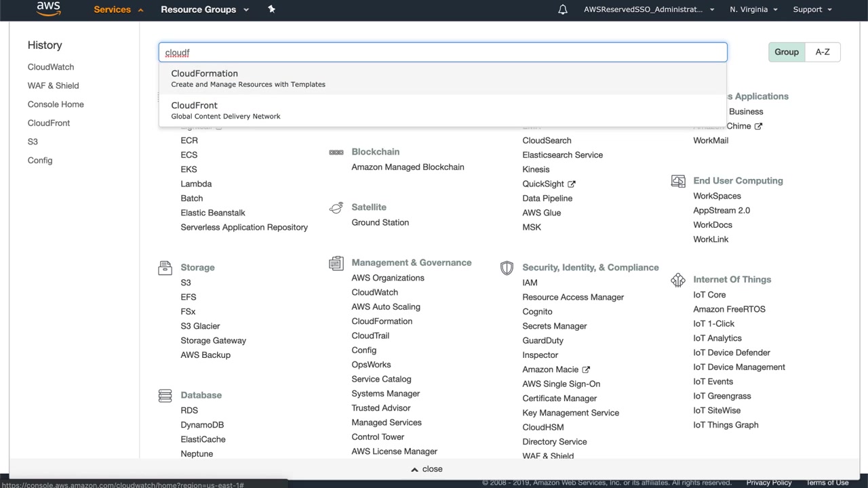Click the close button at bottom
This screenshot has width=868, height=488.
[427, 469]
